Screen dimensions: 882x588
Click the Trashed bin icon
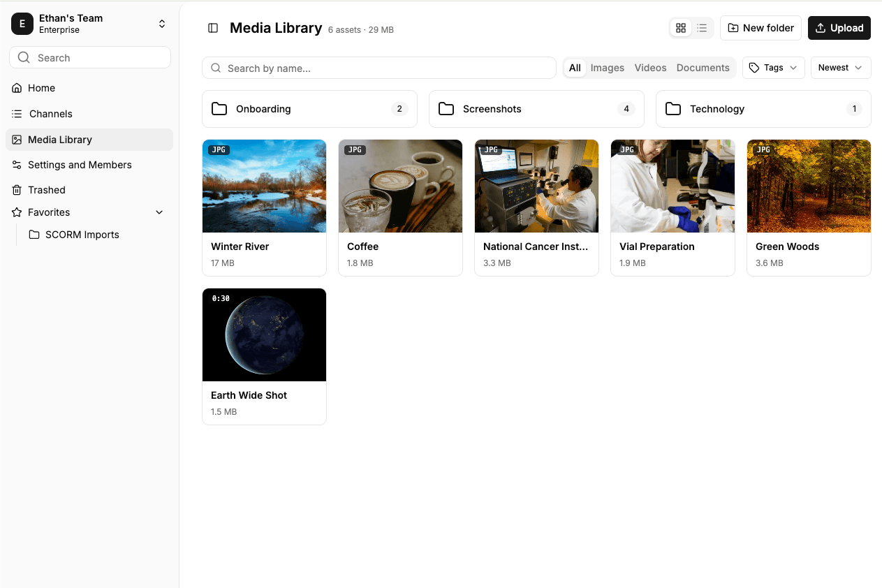pyautogui.click(x=17, y=190)
